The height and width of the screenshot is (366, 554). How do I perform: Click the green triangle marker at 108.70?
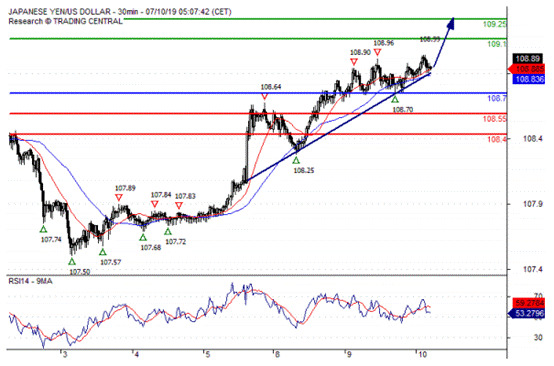[395, 100]
